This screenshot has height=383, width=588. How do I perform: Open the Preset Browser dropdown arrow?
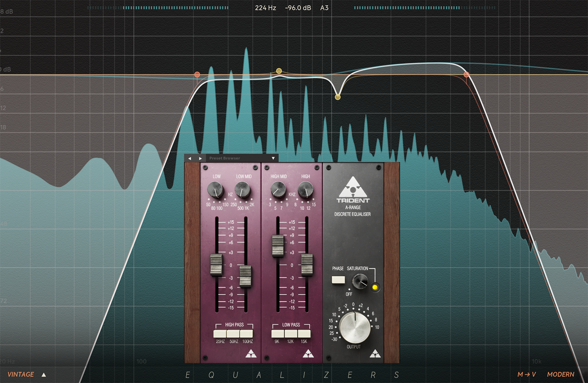(x=273, y=158)
